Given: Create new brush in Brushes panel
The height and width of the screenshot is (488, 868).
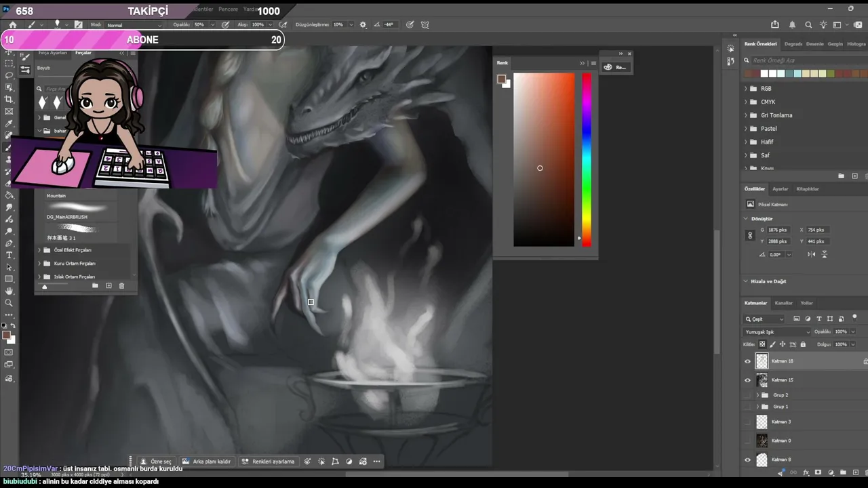Looking at the screenshot, I should pyautogui.click(x=108, y=286).
